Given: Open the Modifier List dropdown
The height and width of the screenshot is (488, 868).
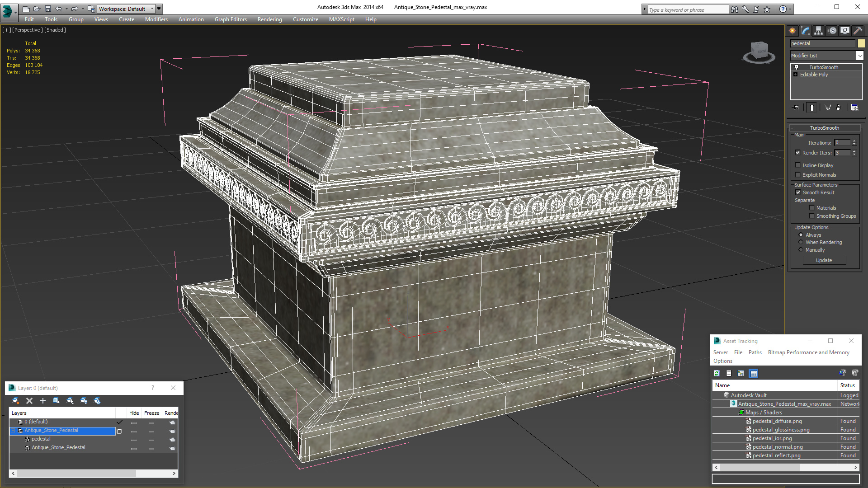Looking at the screenshot, I should click(x=859, y=56).
